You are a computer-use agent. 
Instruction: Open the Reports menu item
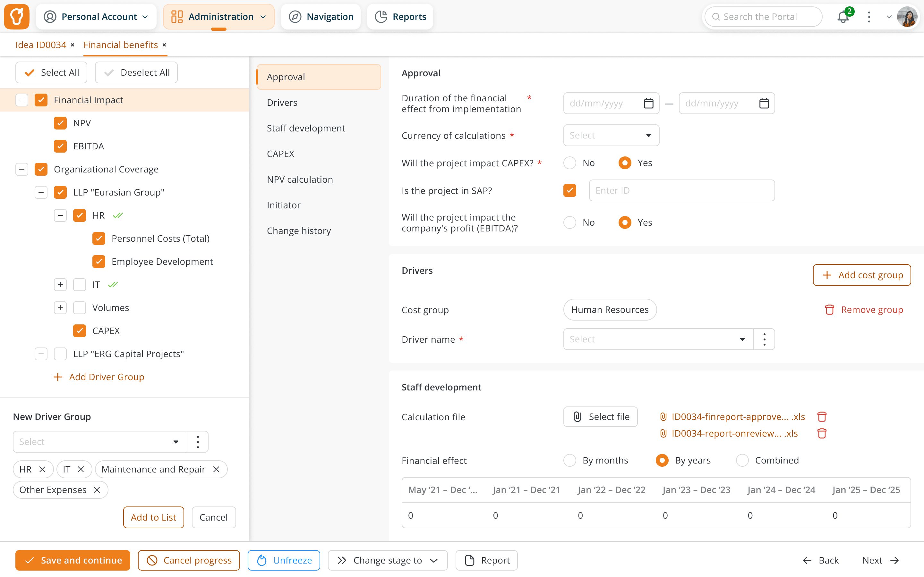coord(400,17)
